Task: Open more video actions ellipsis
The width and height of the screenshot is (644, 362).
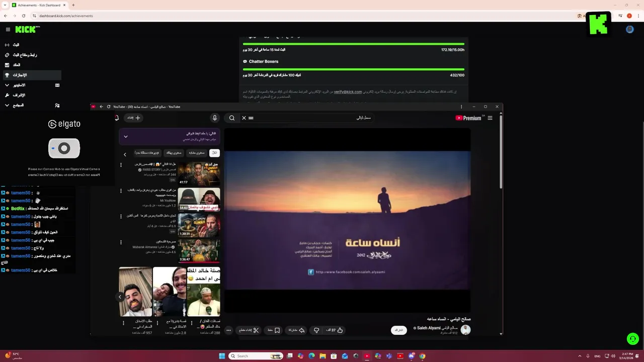Action: (x=228, y=330)
